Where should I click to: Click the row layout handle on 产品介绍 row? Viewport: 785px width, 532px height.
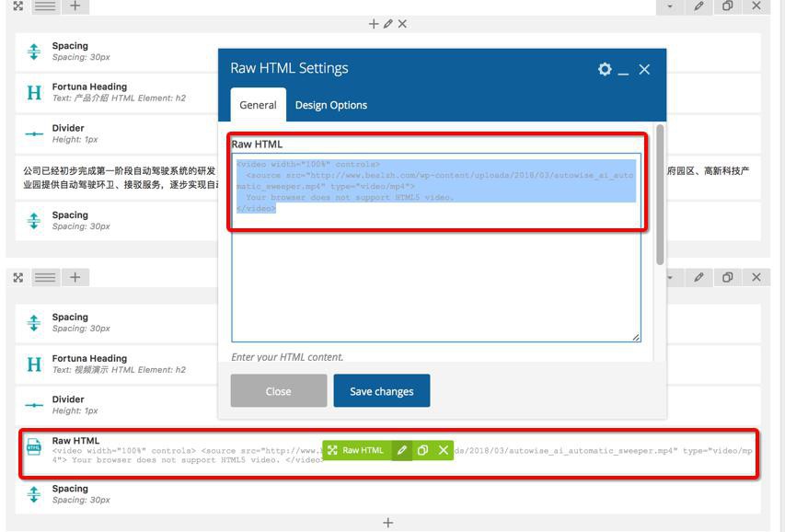45,6
